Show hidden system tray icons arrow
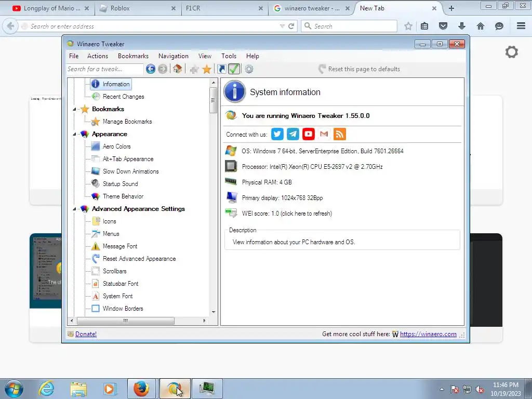The height and width of the screenshot is (399, 532). pyautogui.click(x=442, y=389)
